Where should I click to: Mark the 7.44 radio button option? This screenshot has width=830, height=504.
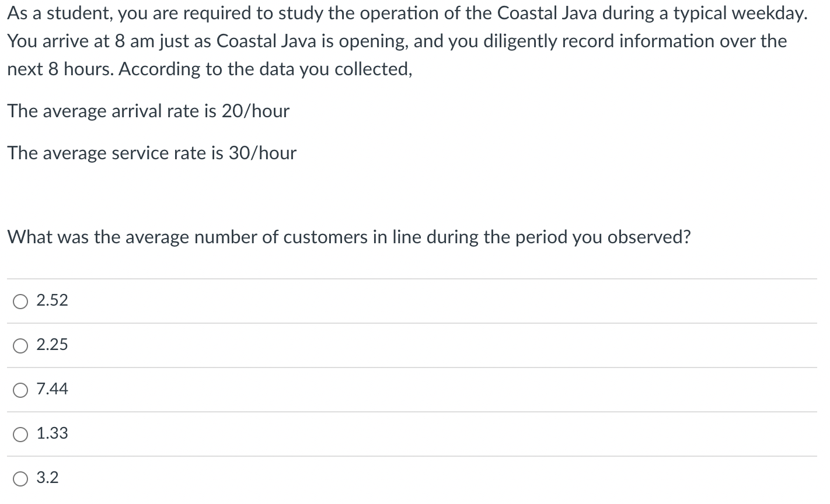20,390
